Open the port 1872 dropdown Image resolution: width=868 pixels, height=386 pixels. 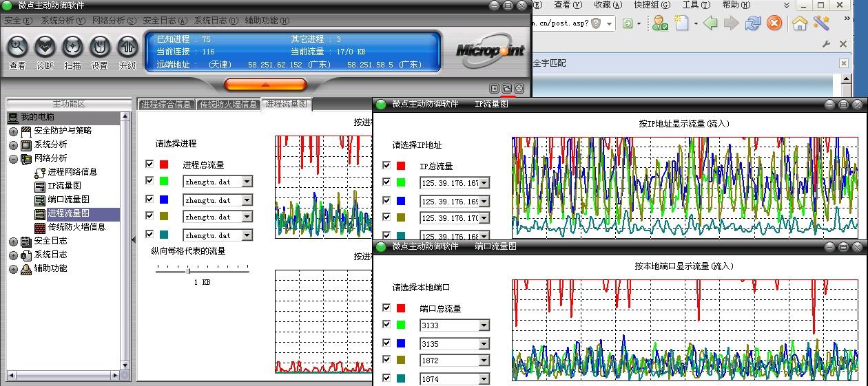(x=484, y=361)
